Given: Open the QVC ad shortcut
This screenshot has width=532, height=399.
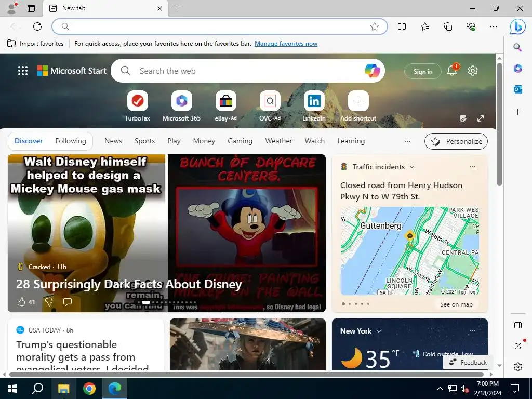Looking at the screenshot, I should pyautogui.click(x=270, y=106).
